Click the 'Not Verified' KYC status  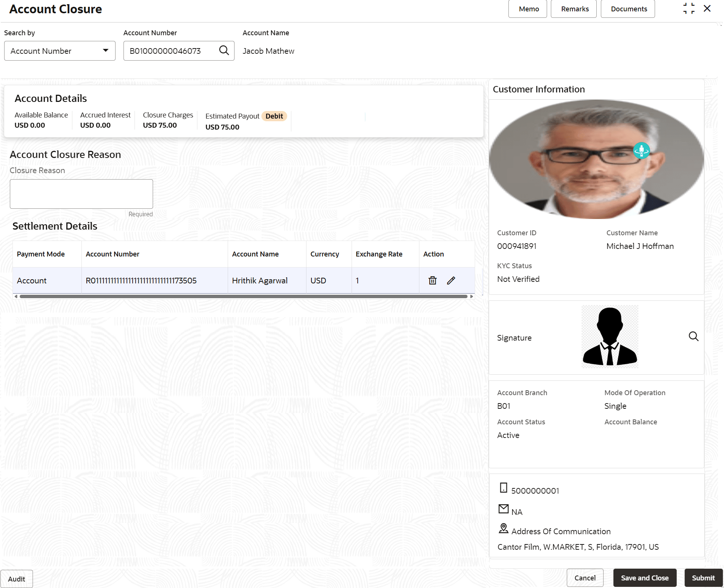(518, 279)
